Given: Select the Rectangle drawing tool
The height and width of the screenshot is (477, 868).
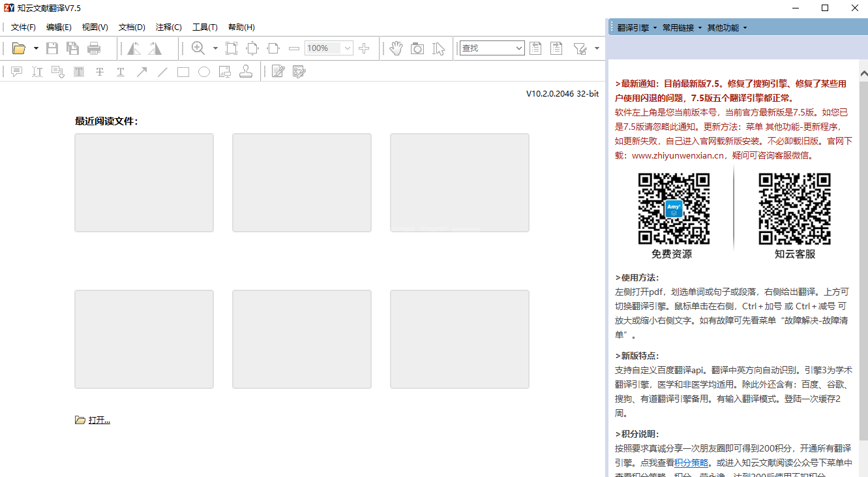Looking at the screenshot, I should pyautogui.click(x=183, y=72).
